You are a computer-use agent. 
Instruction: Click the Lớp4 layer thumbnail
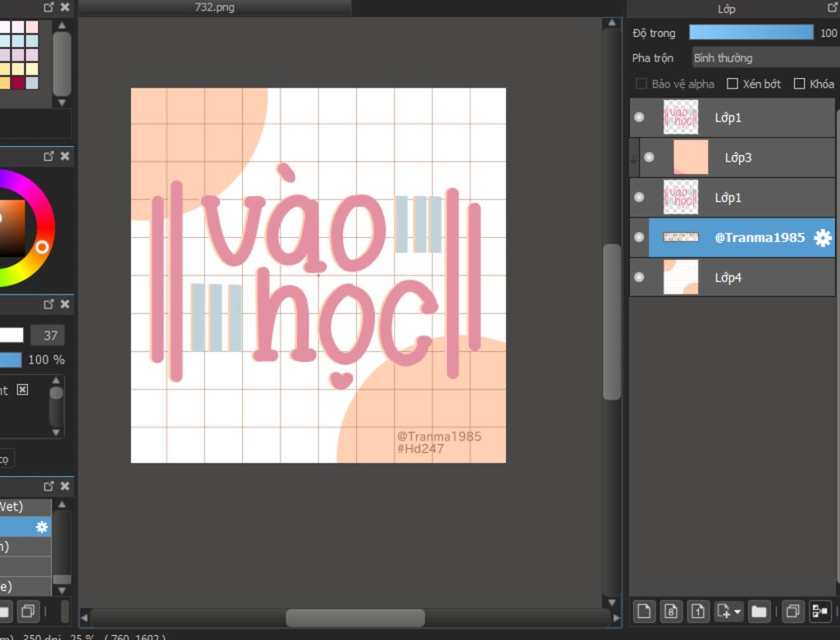680,277
